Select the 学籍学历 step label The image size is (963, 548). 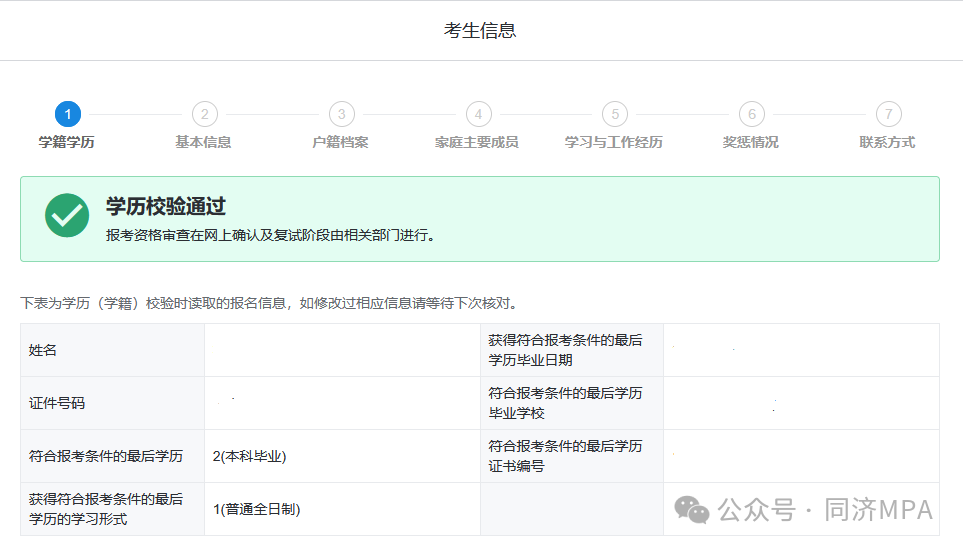[x=67, y=142]
